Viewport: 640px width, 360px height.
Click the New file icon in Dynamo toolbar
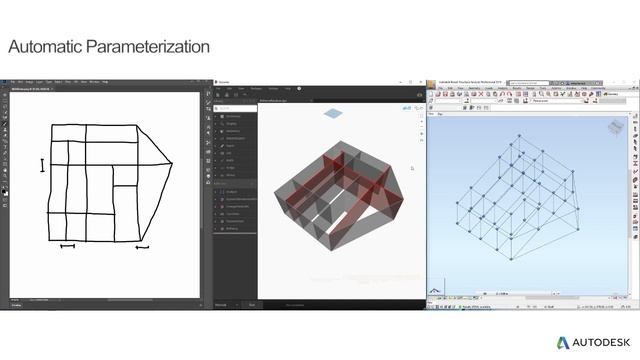pos(218,95)
